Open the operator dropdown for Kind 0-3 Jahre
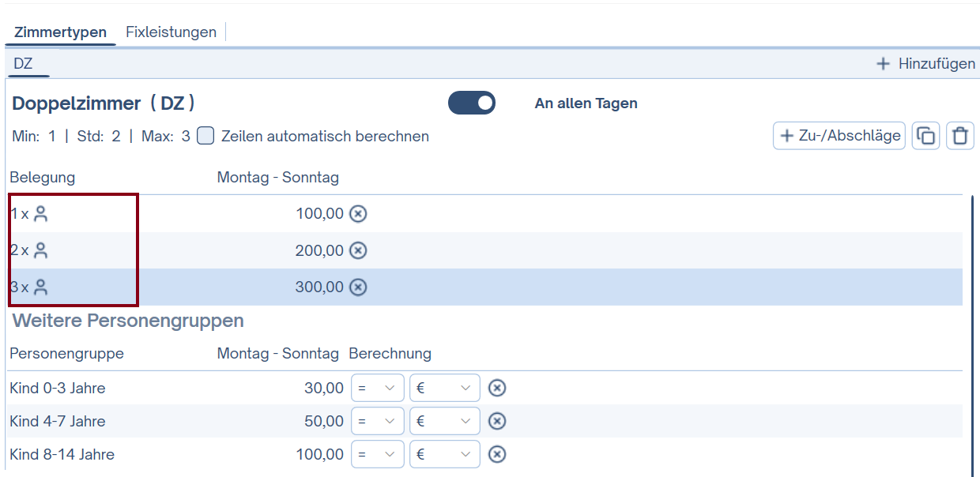Screen dimensions: 980x477 tap(376, 388)
